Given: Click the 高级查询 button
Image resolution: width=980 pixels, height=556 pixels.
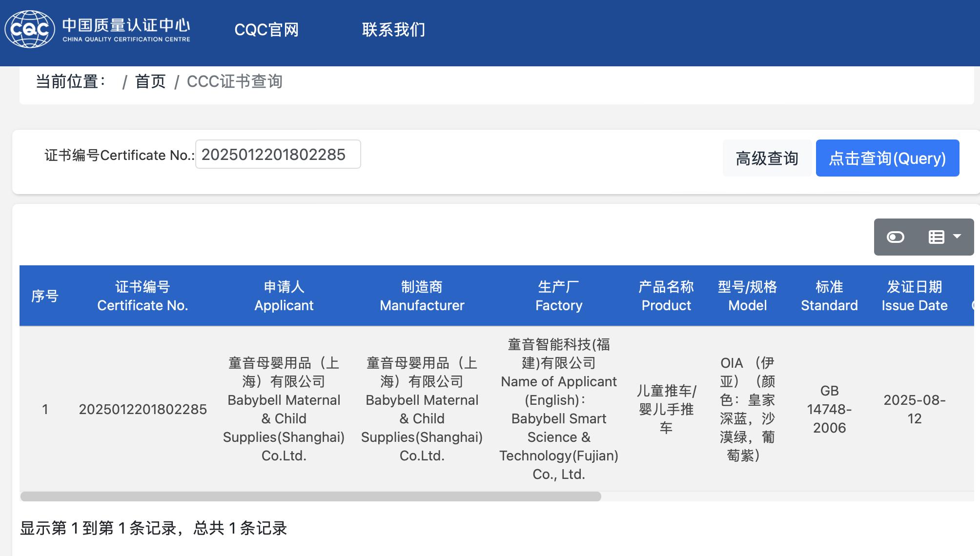Looking at the screenshot, I should point(767,159).
